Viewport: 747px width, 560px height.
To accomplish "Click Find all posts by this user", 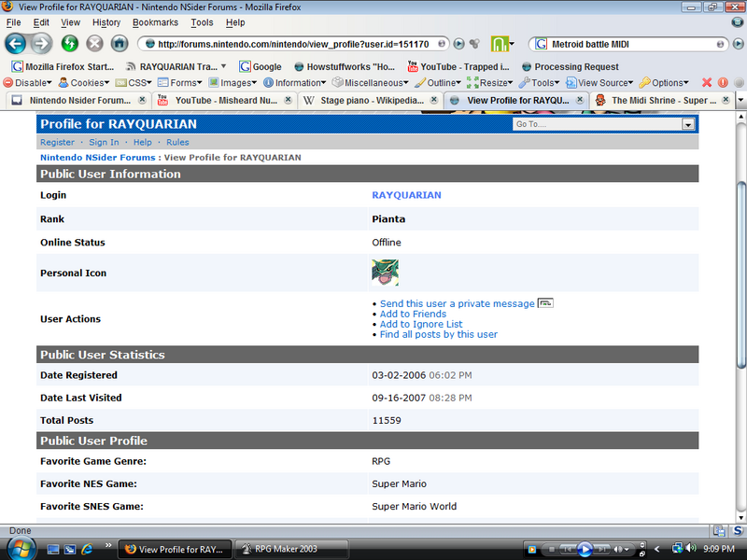I will tap(438, 335).
